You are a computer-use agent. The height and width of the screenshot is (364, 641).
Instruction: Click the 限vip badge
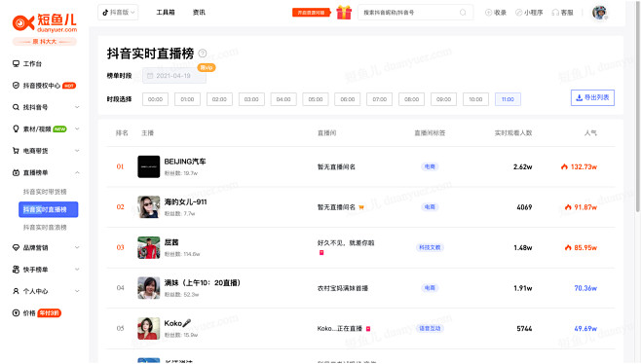(x=207, y=67)
